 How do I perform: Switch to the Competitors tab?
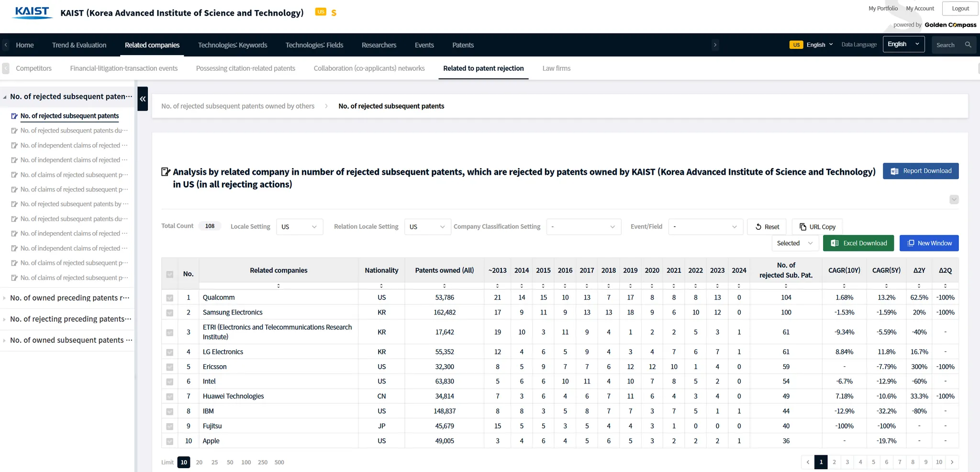pyautogui.click(x=33, y=68)
